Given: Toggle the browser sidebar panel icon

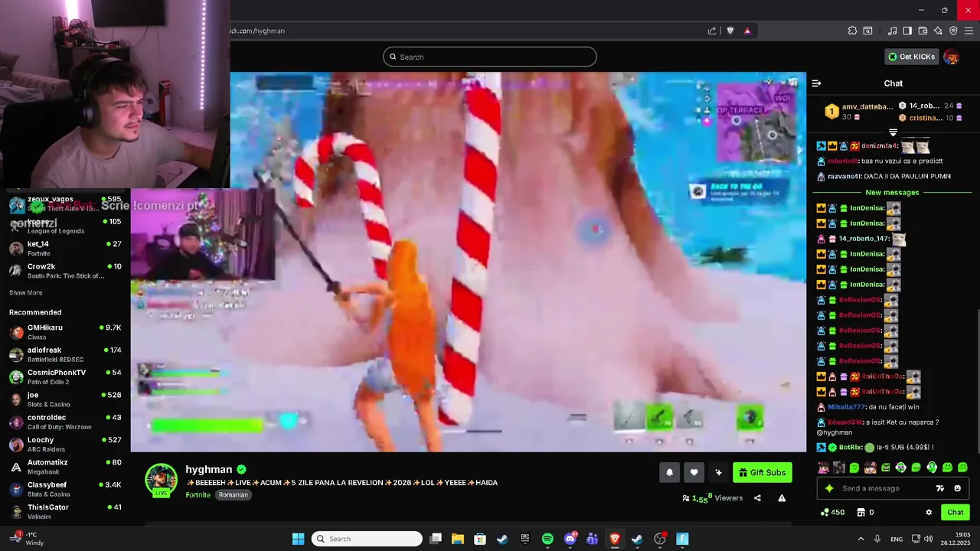Looking at the screenshot, I should click(x=907, y=31).
